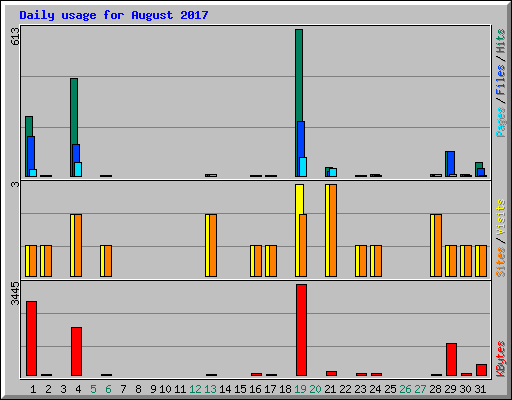This screenshot has width=512, height=400.
Task: Click the day label "30" on the x-axis
Action: point(465,389)
